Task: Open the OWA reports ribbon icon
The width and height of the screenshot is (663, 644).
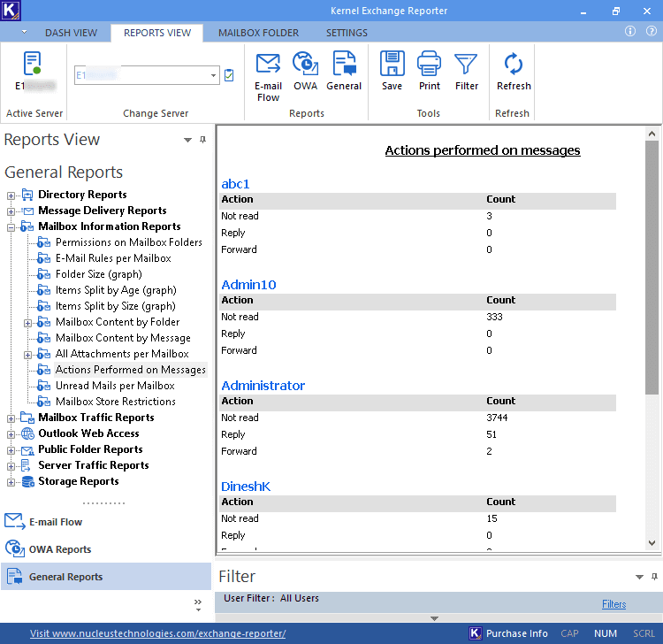Action: [x=305, y=71]
